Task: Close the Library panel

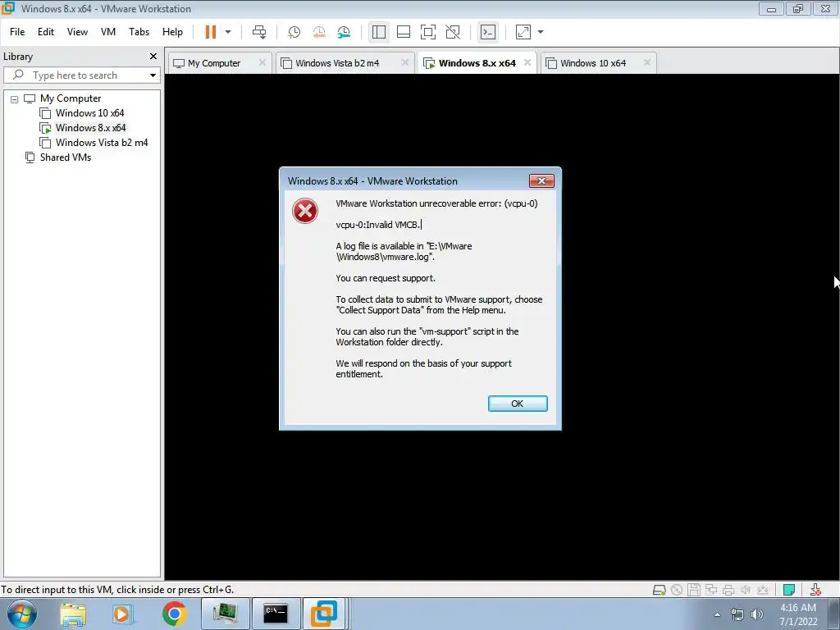Action: (x=153, y=57)
